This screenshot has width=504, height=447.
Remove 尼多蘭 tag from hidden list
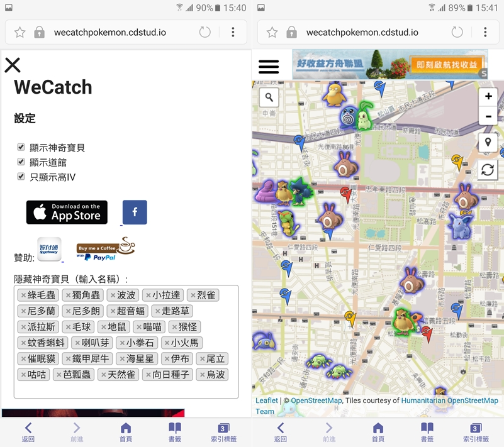coord(23,311)
